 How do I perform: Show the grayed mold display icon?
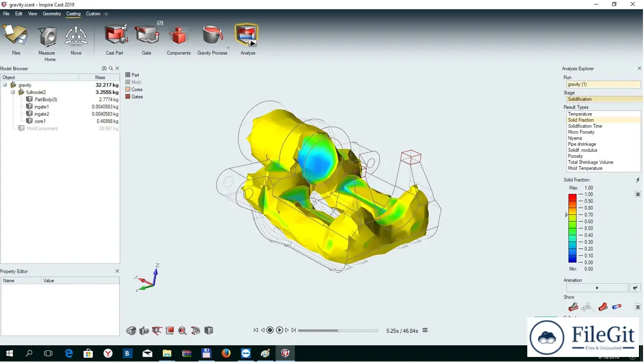point(587,307)
